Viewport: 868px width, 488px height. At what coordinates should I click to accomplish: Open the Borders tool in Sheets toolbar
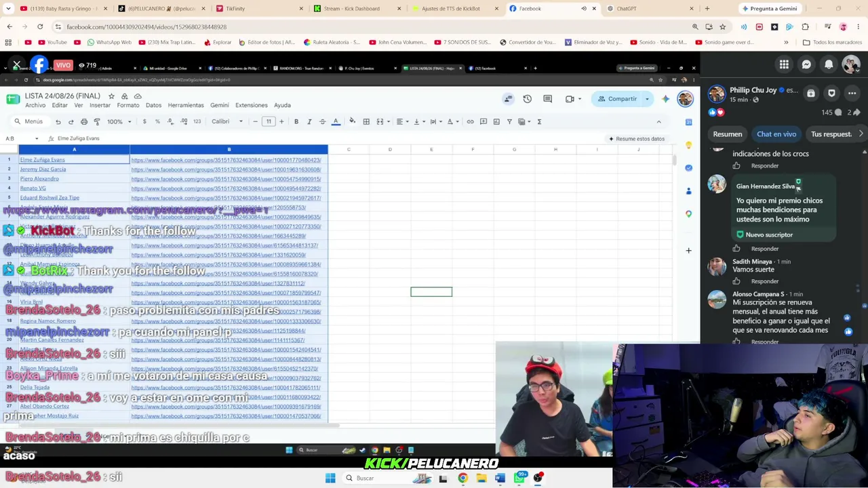click(x=366, y=122)
